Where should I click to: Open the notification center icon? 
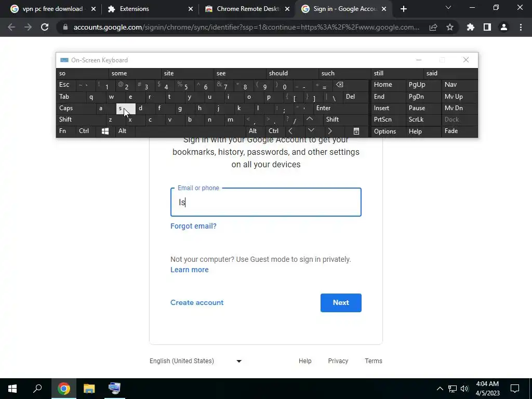(x=515, y=389)
